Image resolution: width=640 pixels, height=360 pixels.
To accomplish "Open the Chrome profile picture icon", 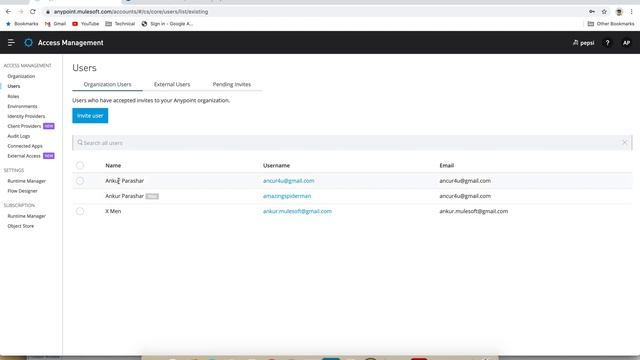I will pyautogui.click(x=619, y=12).
